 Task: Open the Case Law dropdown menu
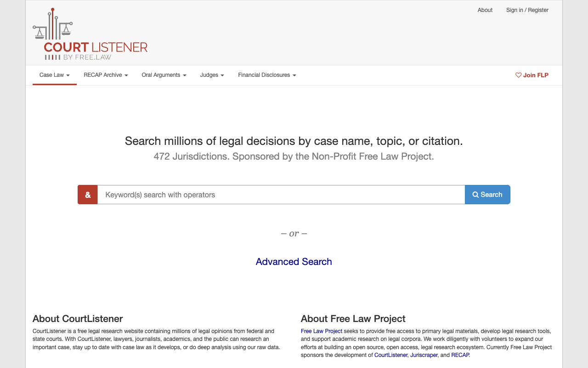tap(55, 75)
